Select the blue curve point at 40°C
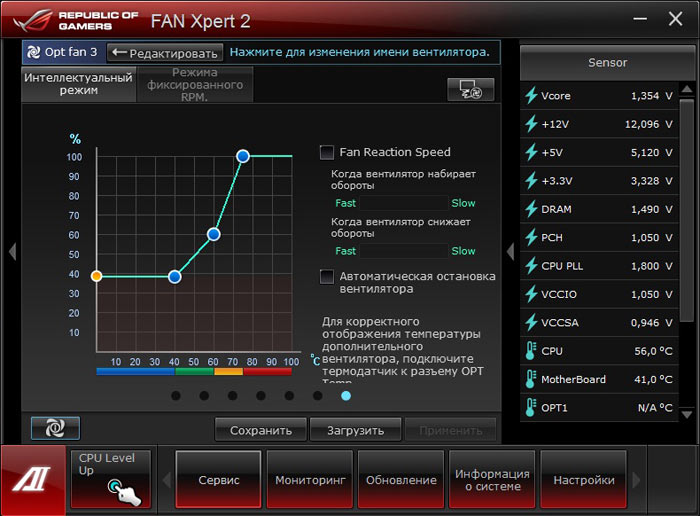Viewport: 700px width, 516px height. click(175, 277)
